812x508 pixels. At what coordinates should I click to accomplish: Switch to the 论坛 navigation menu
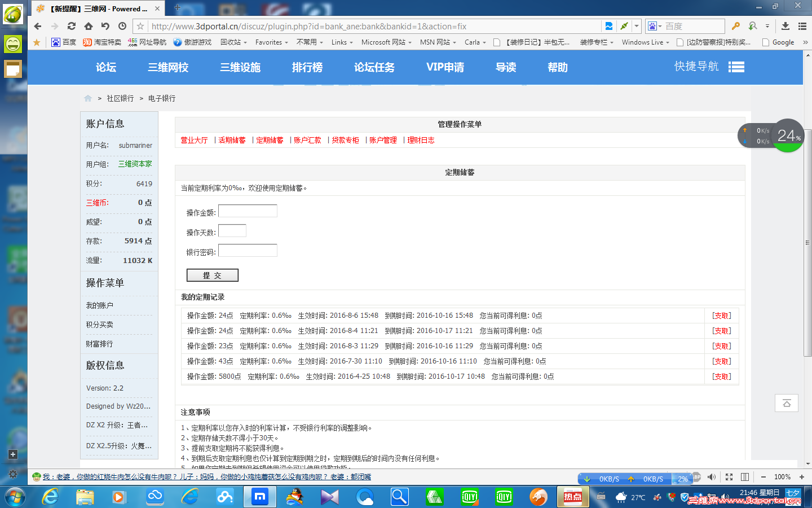(105, 67)
